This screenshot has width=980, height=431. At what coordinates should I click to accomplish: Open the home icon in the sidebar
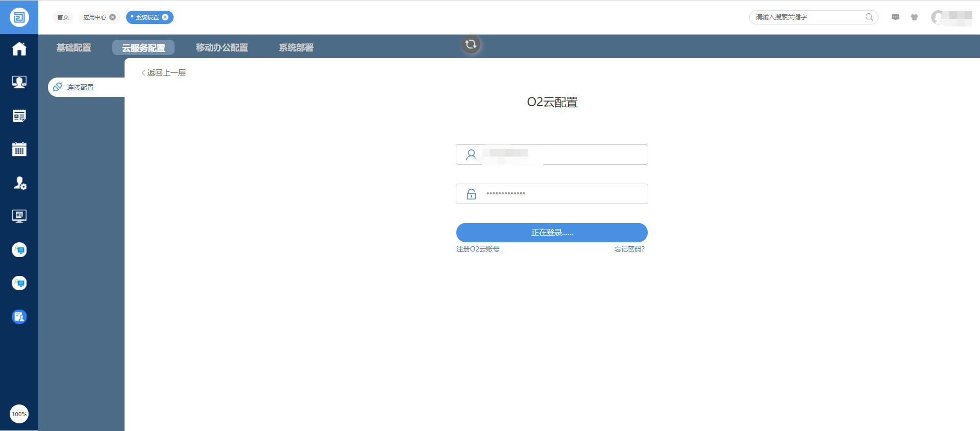(x=19, y=49)
